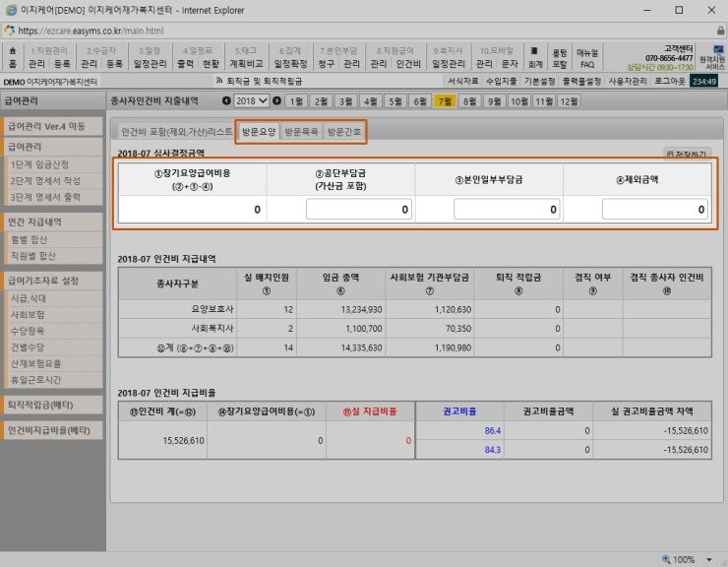Image resolution: width=728 pixels, height=567 pixels.
Task: Click the 제외금액 amount input field
Action: tap(654, 209)
